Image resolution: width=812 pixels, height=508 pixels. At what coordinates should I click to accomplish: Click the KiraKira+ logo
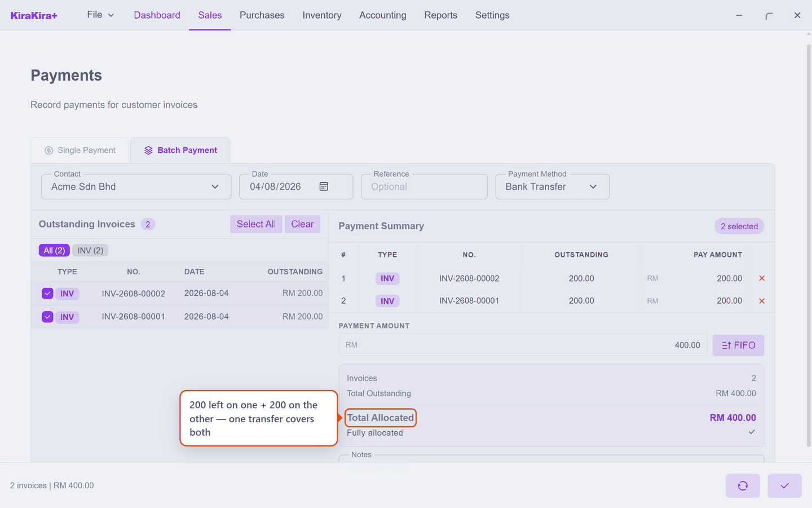coord(34,15)
